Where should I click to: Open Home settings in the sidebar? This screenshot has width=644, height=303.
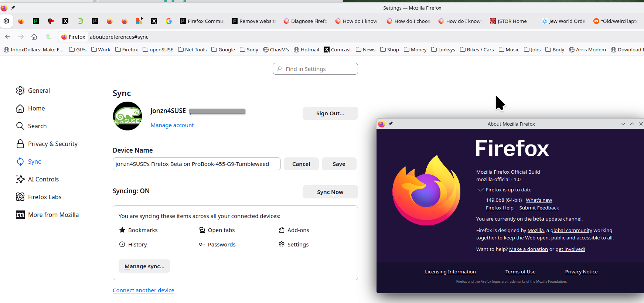click(30, 108)
